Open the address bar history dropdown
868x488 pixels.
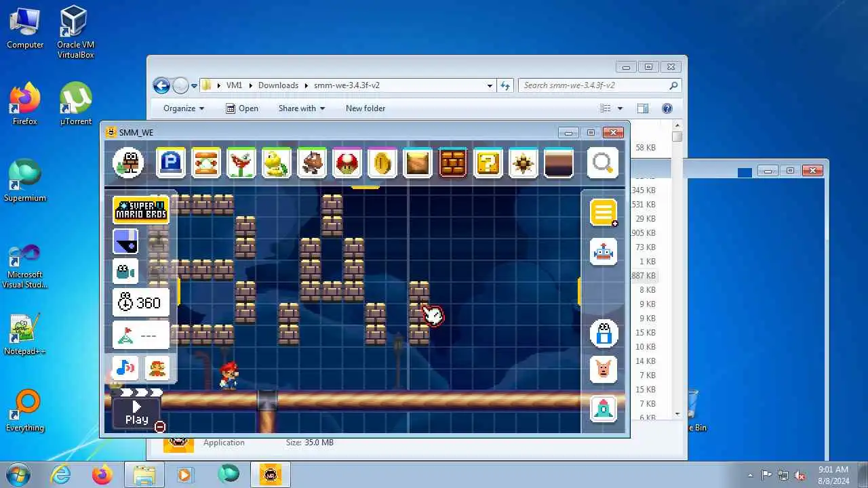pyautogui.click(x=490, y=85)
